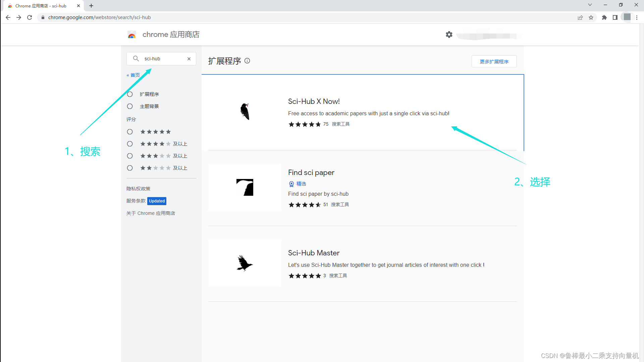The image size is (644, 362).
Task: Toggle the browser side panel icon
Action: click(x=615, y=17)
